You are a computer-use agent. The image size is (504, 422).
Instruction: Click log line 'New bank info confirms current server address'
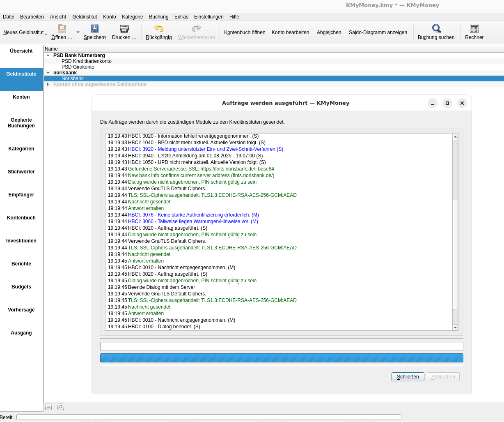(201, 175)
